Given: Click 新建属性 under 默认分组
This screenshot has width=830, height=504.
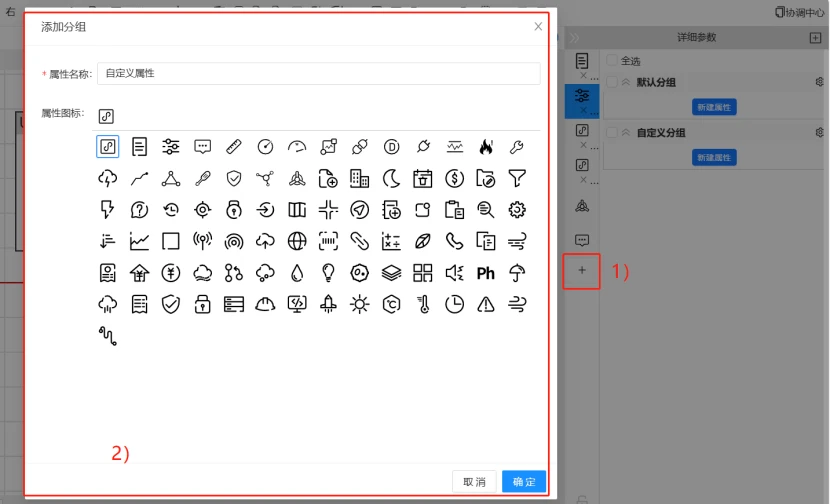Looking at the screenshot, I should [714, 107].
